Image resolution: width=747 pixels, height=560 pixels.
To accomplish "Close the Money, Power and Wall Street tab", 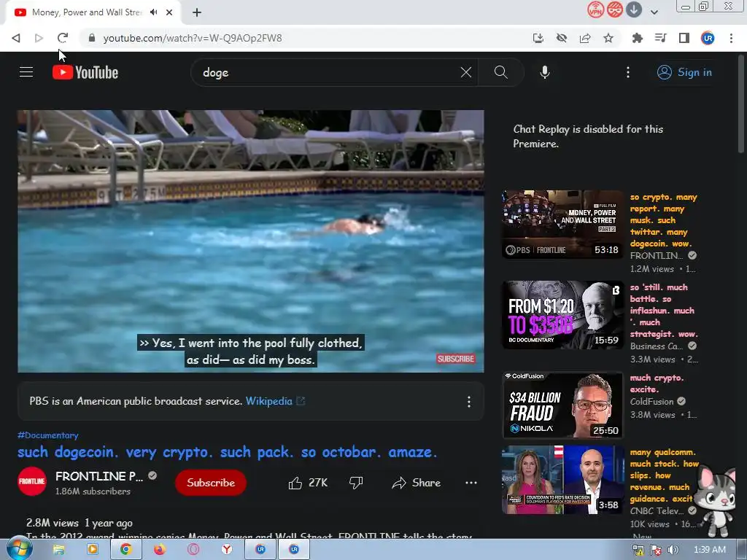I will tap(169, 12).
